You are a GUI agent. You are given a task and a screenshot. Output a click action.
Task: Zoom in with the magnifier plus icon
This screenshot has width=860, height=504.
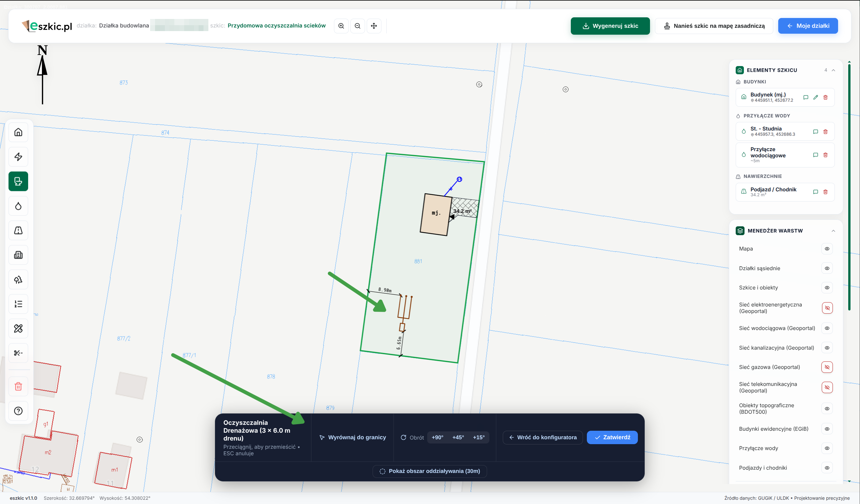(341, 26)
